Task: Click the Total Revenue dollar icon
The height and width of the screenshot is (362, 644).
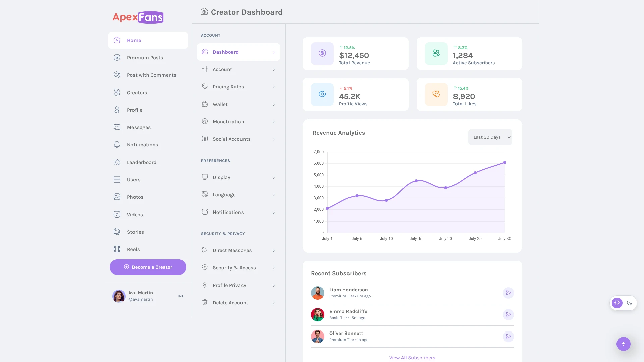Action: [322, 53]
